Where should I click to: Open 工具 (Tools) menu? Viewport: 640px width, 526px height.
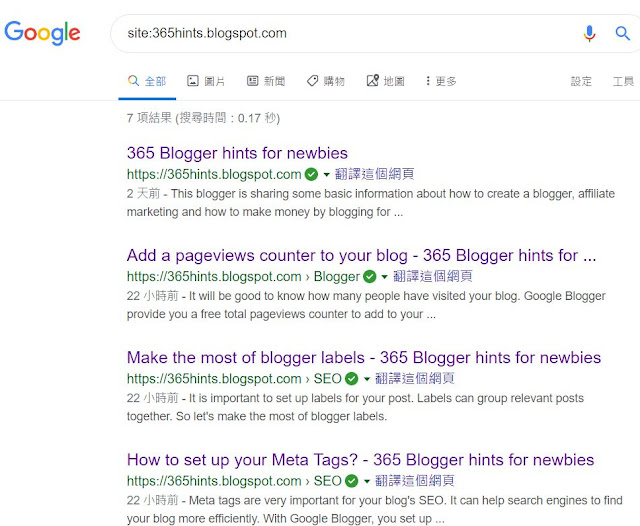point(623,82)
